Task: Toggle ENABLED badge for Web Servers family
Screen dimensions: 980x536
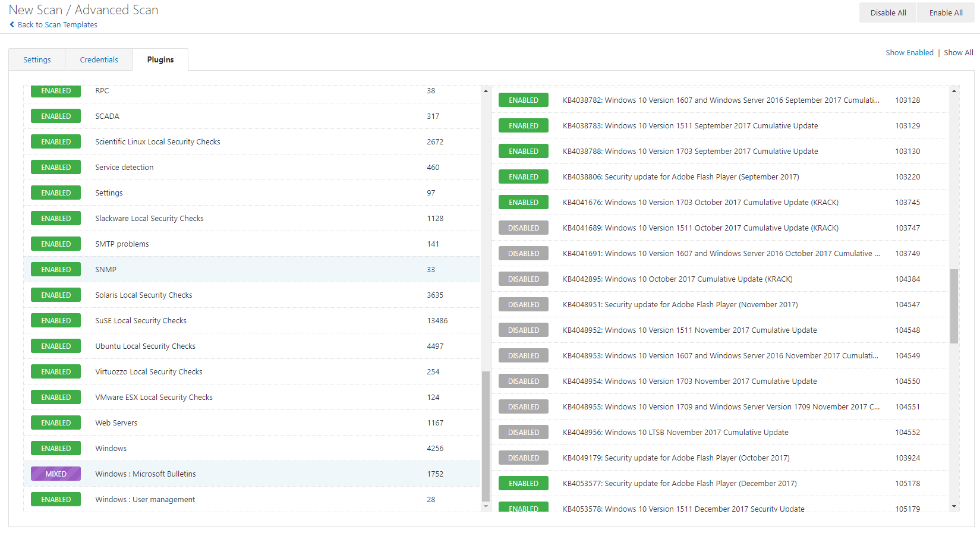Action: [56, 423]
